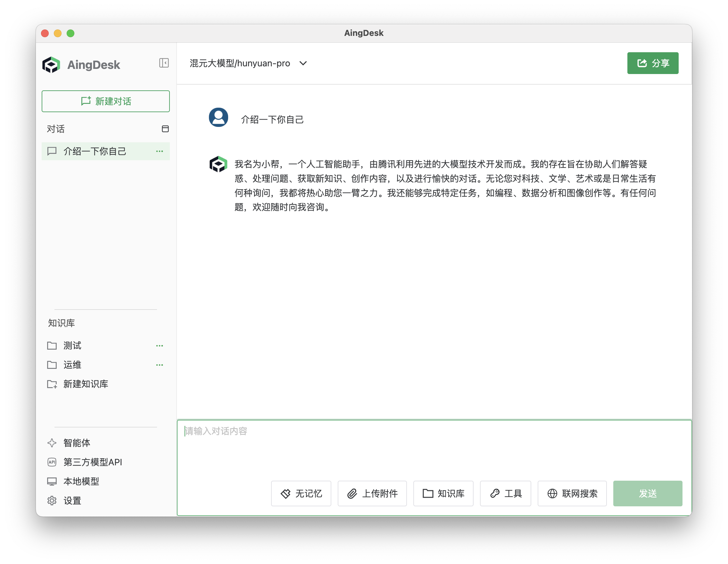
Task: Toggle 无记忆 mode for the chat
Action: 301,494
